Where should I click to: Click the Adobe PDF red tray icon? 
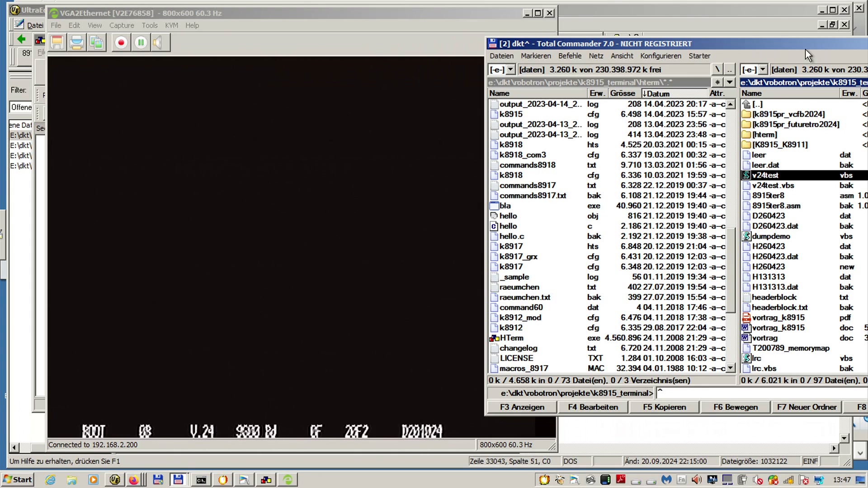pyautogui.click(x=621, y=479)
